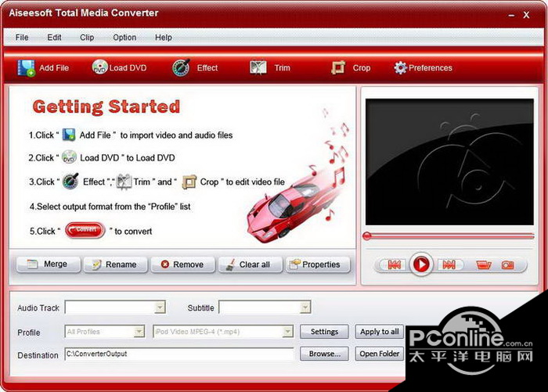The image size is (548, 392).
Task: Open the Trim tool in toolbar
Action: click(x=258, y=68)
